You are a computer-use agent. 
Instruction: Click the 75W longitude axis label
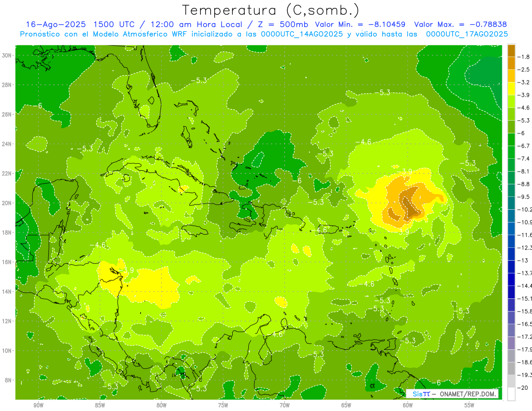[x=223, y=405]
